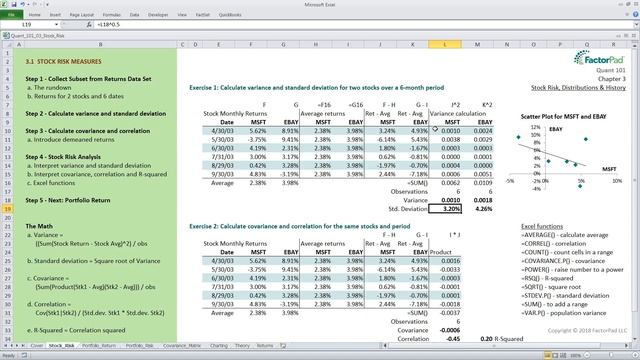
Task: Switch to the Portfolio_Return sheet tab
Action: (99, 346)
